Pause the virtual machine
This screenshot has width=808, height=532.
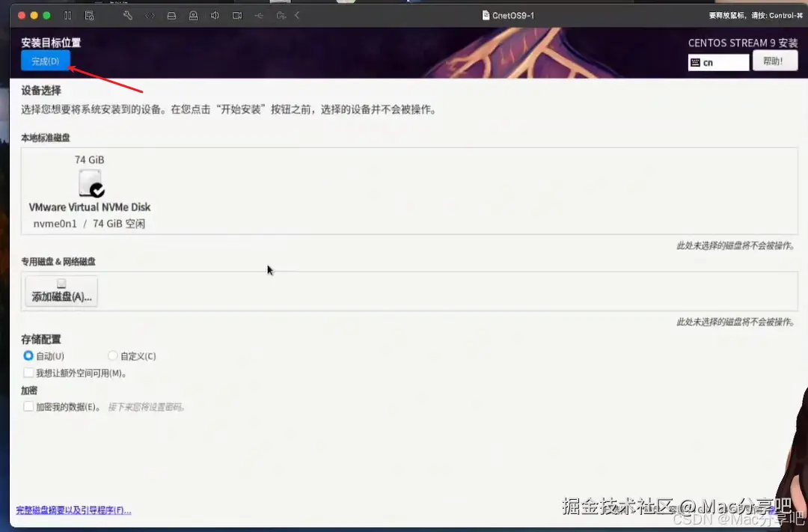67,15
